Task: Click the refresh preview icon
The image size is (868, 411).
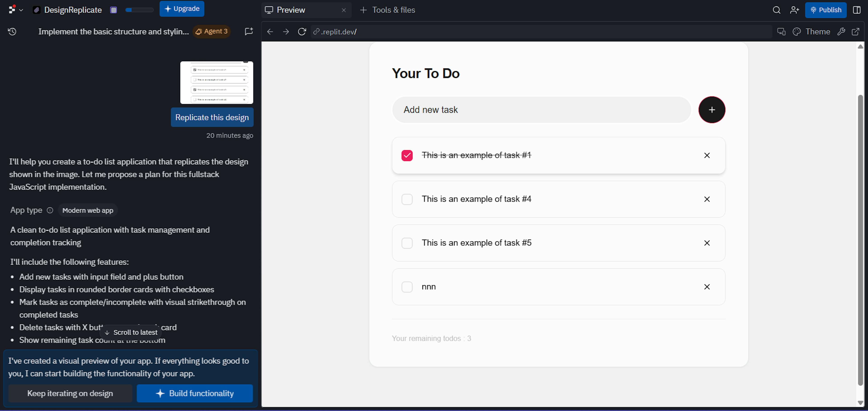Action: [302, 32]
